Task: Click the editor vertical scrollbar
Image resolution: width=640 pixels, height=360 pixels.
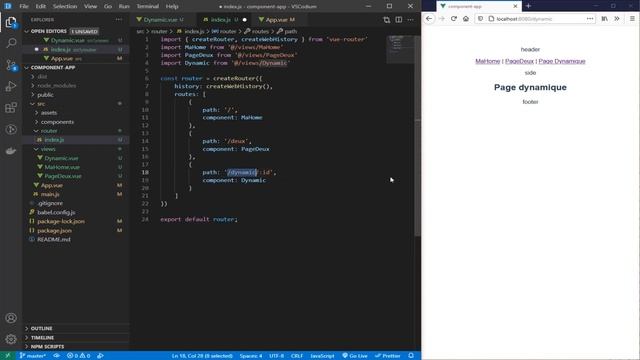Action: [417, 135]
